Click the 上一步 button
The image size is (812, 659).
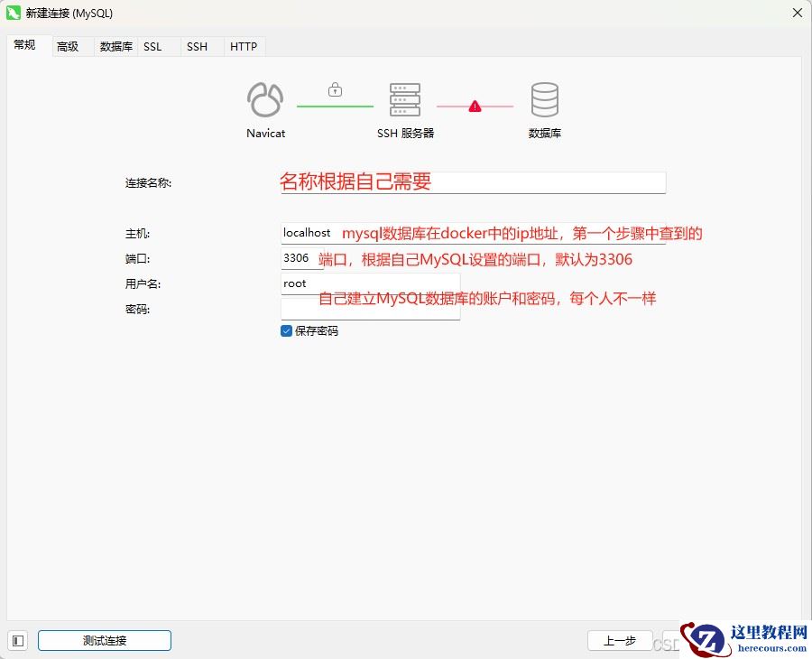tap(620, 641)
